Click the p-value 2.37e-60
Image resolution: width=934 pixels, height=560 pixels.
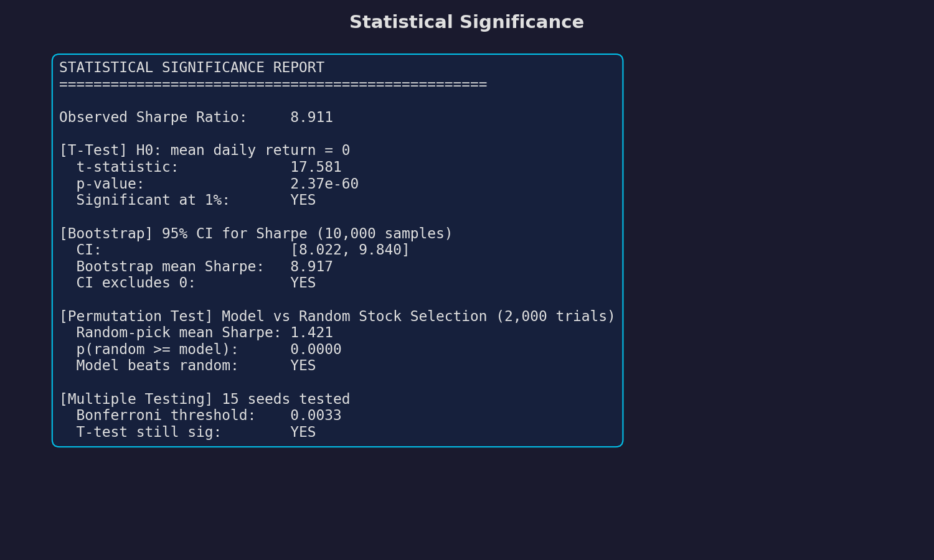pos(324,184)
